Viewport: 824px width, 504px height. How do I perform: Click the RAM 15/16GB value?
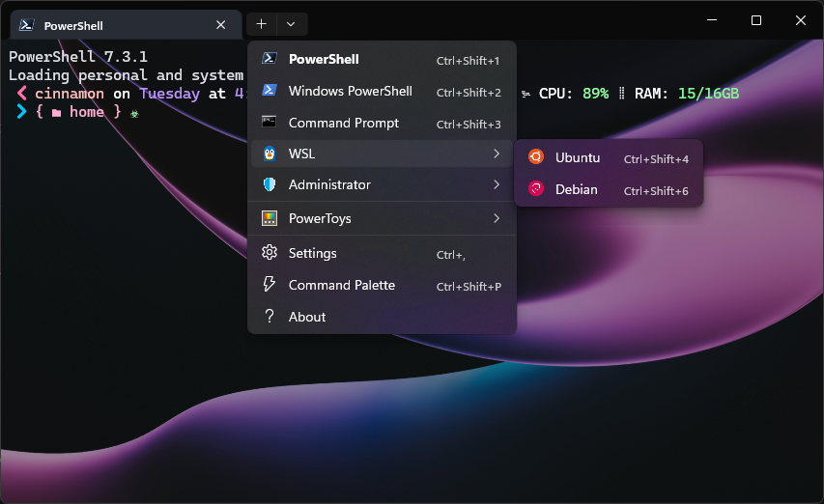(708, 94)
